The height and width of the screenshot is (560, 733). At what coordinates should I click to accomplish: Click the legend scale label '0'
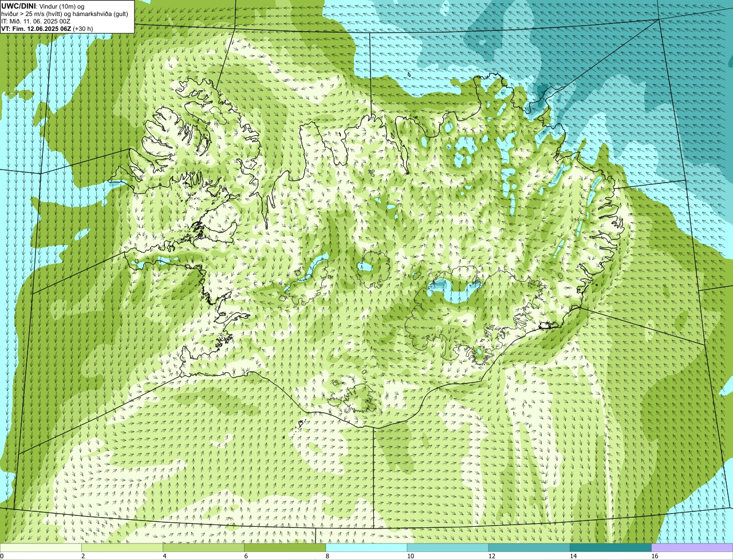tap(2, 556)
